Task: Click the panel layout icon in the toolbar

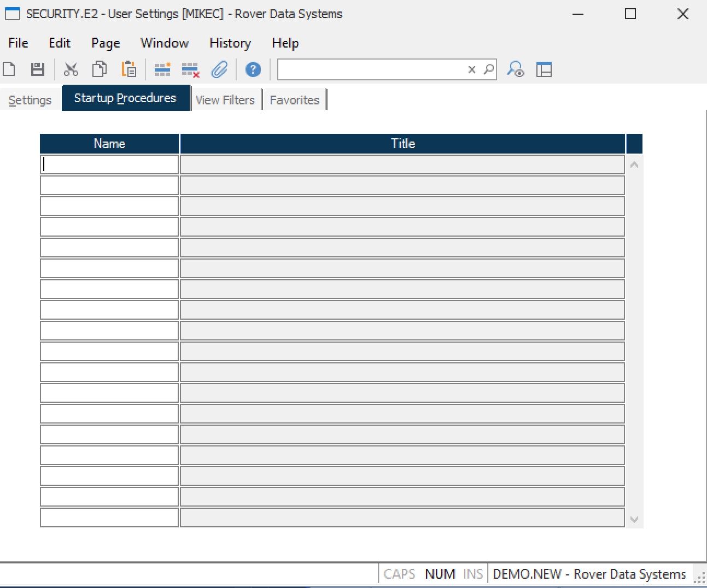Action: point(544,69)
